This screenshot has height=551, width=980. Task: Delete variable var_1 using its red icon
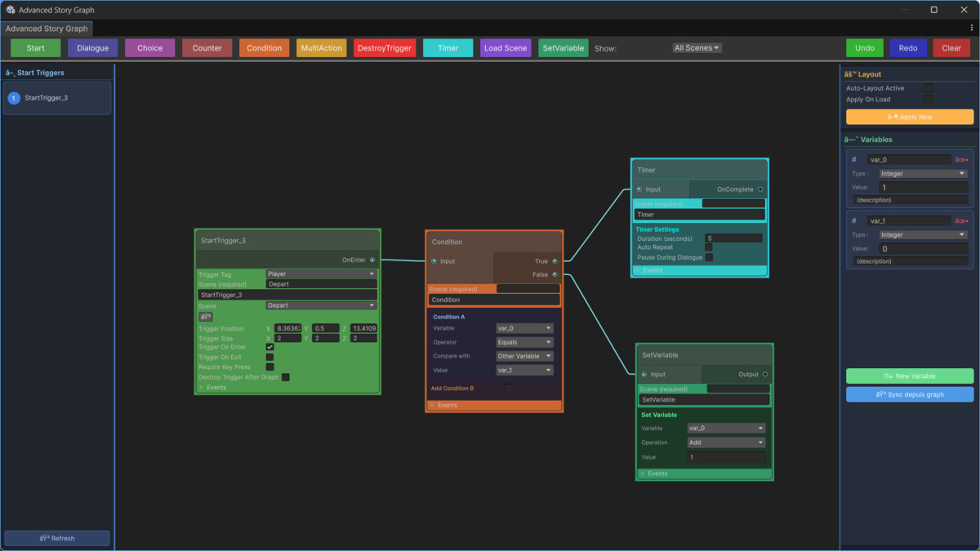[x=961, y=221]
